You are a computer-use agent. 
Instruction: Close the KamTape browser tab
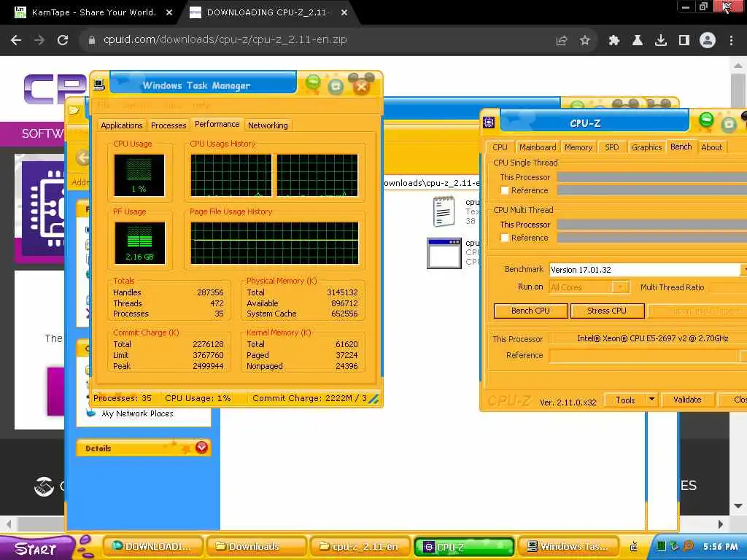[169, 13]
